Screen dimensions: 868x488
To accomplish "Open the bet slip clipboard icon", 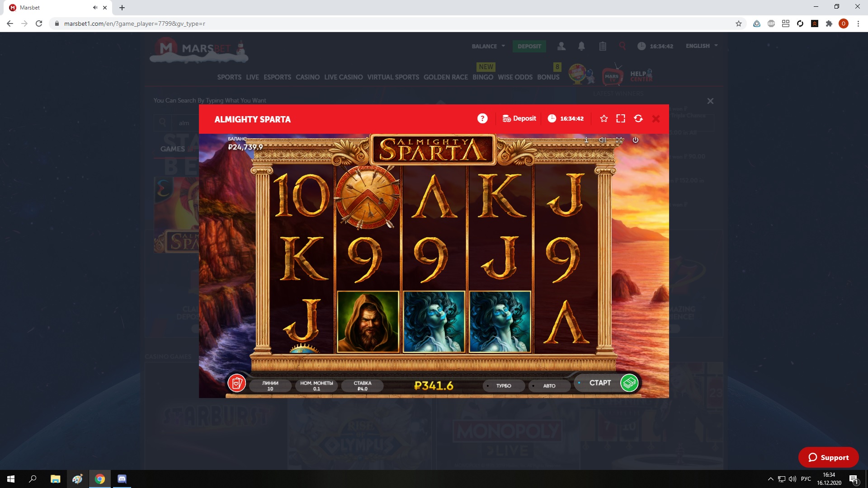I will pyautogui.click(x=603, y=46).
